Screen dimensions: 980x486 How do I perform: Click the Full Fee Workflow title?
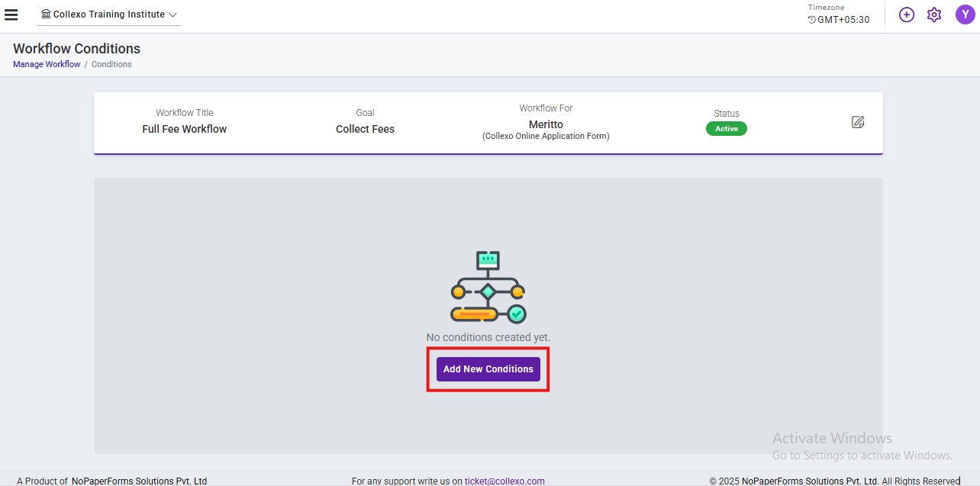185,129
